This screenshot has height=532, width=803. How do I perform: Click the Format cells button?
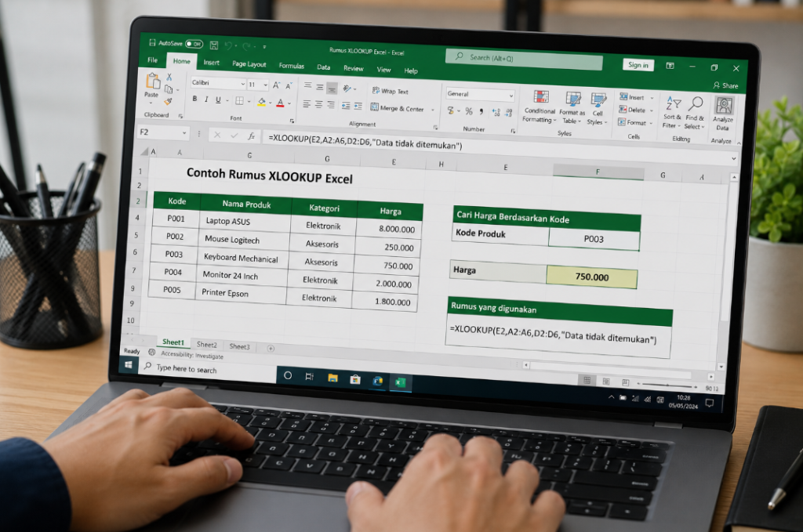coord(634,122)
